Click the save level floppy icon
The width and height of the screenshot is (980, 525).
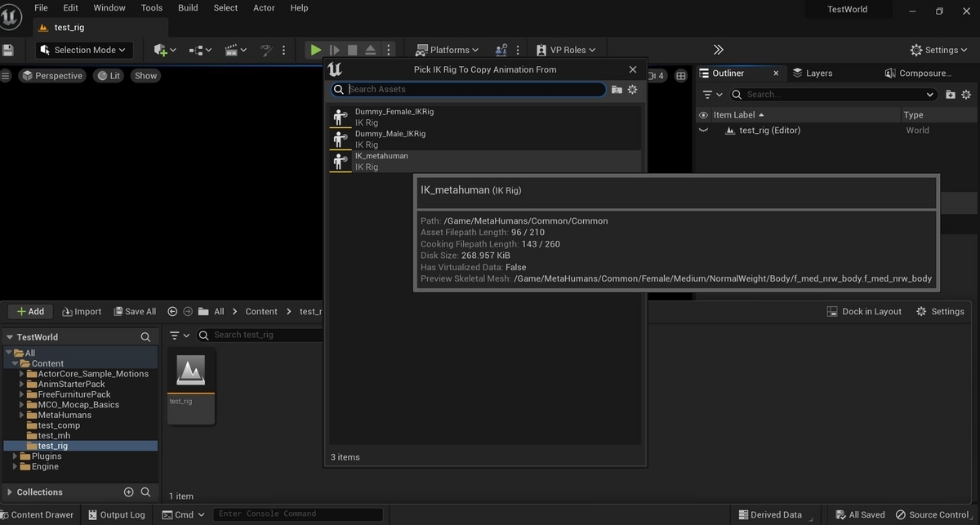point(7,50)
